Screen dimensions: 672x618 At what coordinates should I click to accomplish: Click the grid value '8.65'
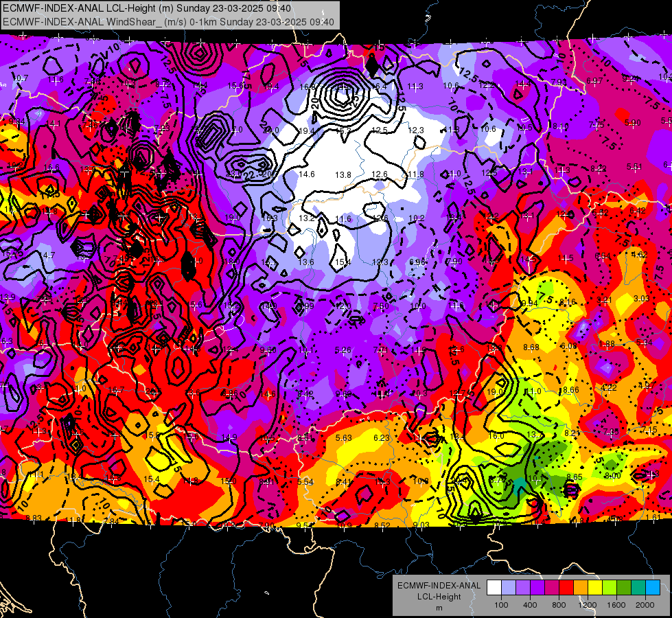(575, 477)
